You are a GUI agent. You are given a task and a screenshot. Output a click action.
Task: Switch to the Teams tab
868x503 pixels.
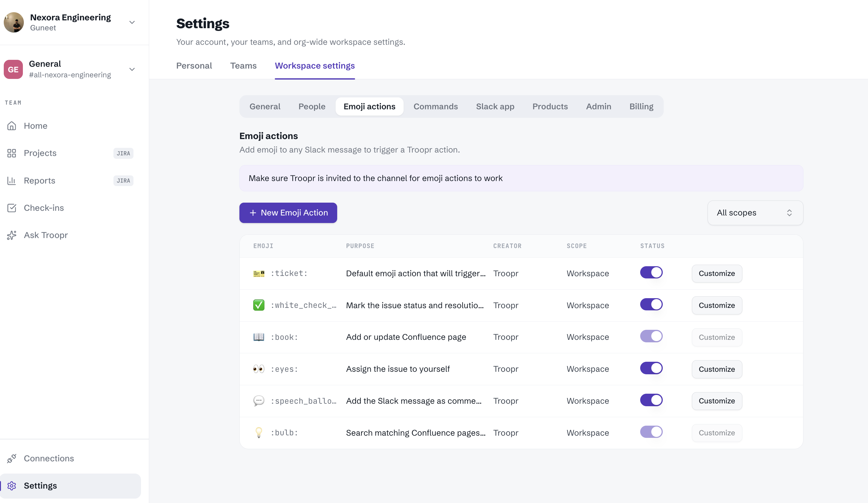point(243,66)
